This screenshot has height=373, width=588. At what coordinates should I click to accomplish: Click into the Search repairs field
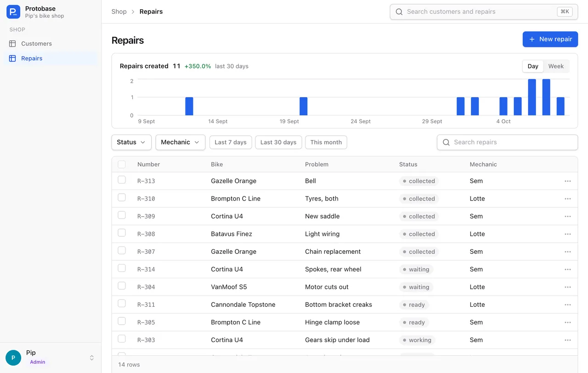[x=507, y=142]
